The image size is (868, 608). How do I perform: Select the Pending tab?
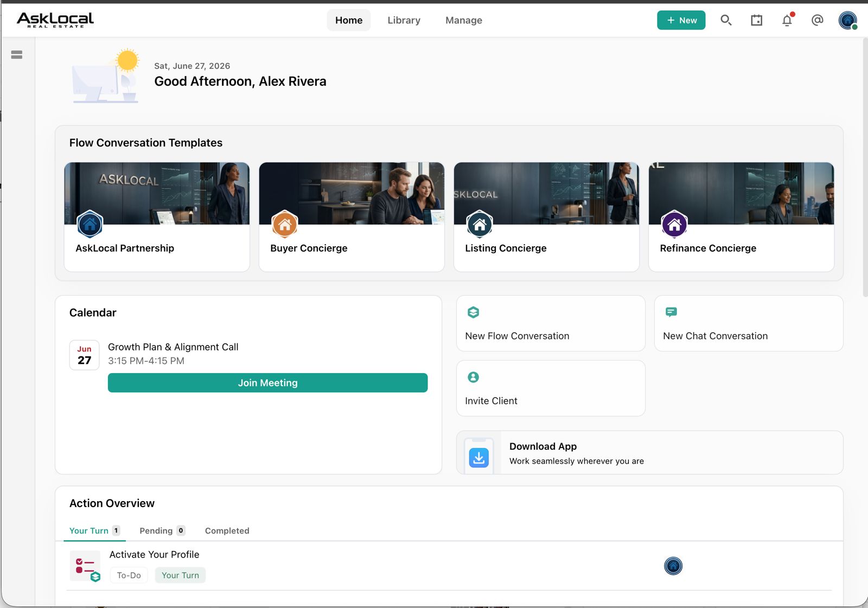tap(162, 530)
